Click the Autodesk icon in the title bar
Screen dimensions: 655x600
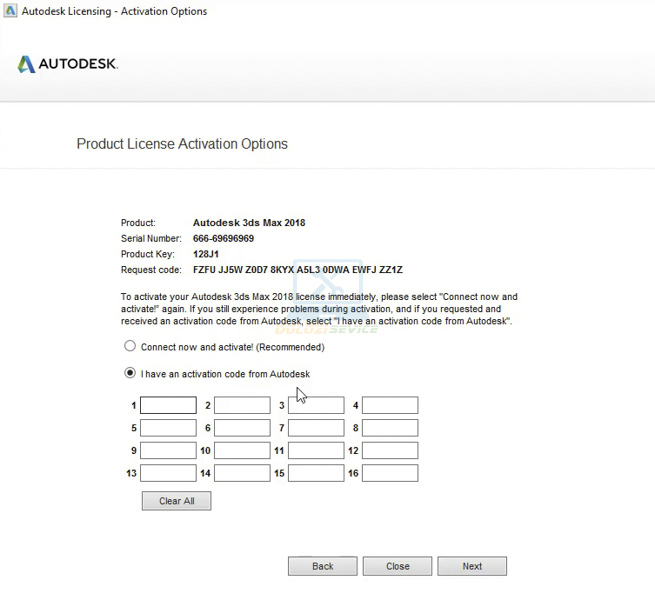pyautogui.click(x=10, y=12)
